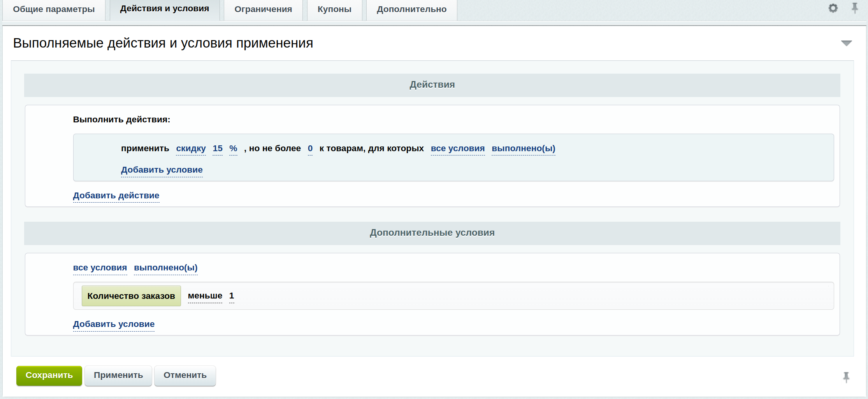
Task: Click the Применить button
Action: coord(118,375)
